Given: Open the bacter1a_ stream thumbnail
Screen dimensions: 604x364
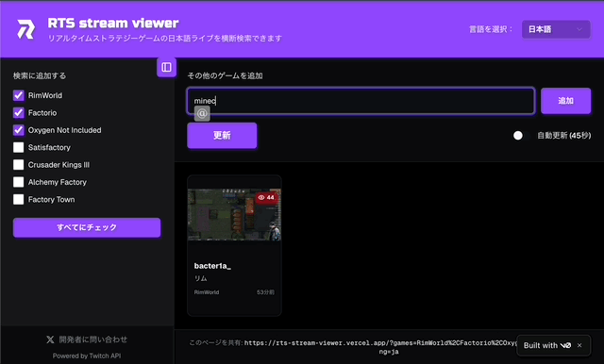Looking at the screenshot, I should (234, 215).
